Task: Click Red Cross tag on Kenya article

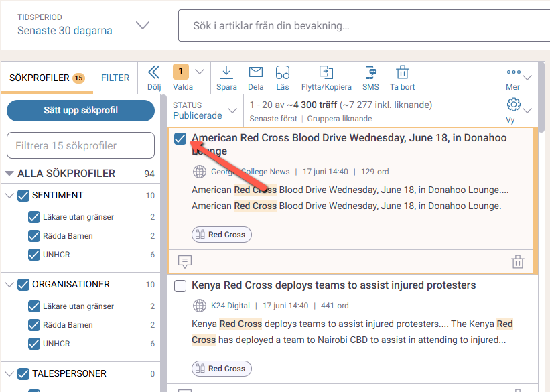Action: pos(222,369)
